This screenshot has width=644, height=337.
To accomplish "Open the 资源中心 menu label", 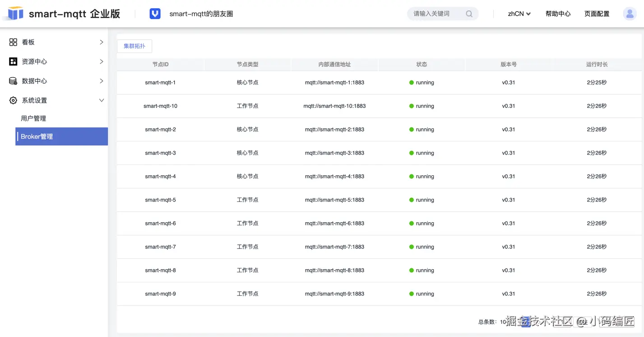I will [x=34, y=61].
